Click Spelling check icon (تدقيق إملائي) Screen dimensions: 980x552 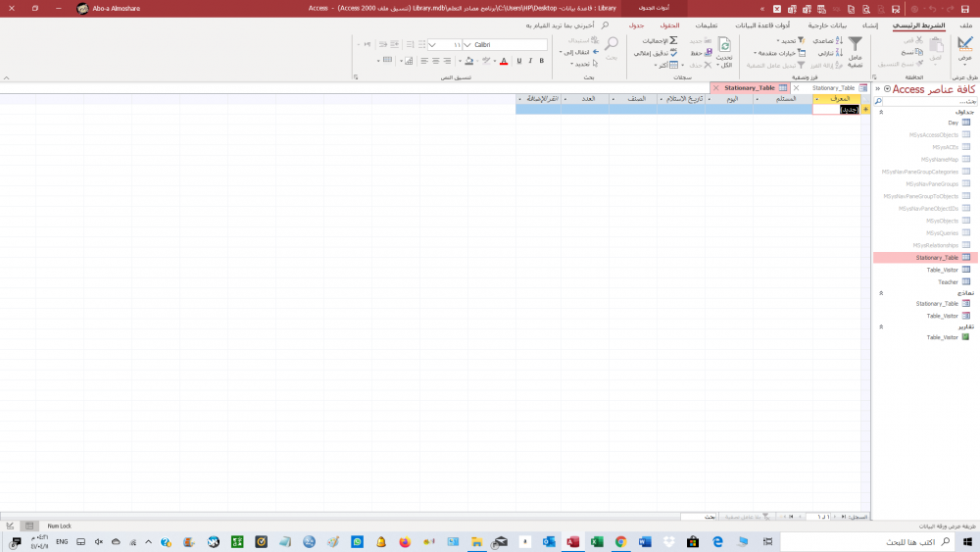673,53
